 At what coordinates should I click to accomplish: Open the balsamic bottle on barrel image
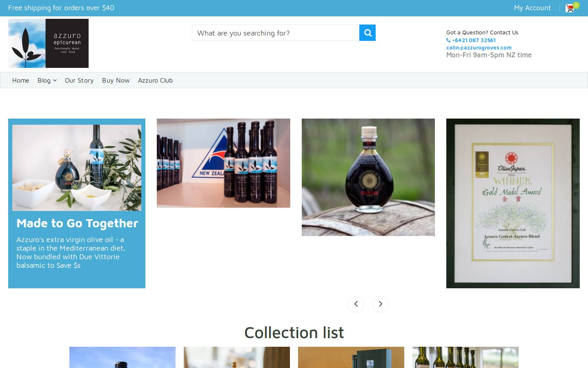[x=368, y=177]
